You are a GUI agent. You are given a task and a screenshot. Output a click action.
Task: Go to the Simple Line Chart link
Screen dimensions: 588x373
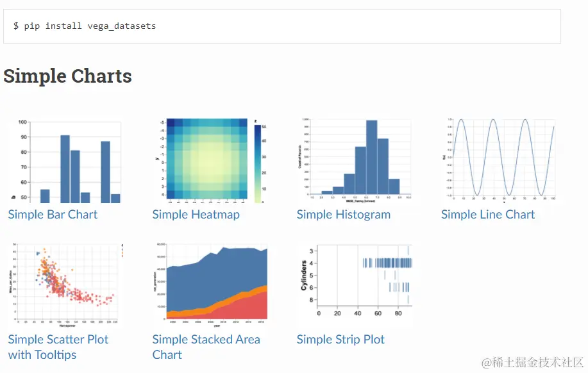point(488,215)
